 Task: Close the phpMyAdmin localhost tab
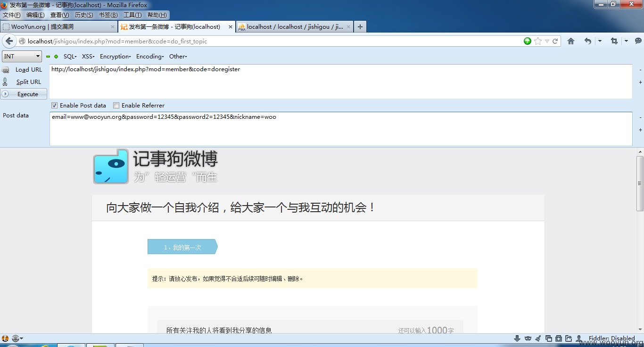[349, 27]
